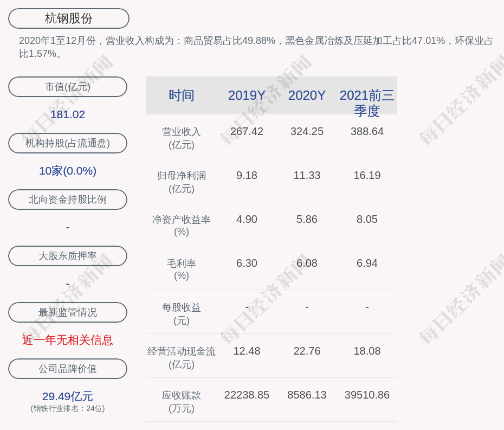Image resolution: width=504 pixels, height=430 pixels.
Task: Click the 机构持股(占流通盘) label pill
Action: point(68,143)
